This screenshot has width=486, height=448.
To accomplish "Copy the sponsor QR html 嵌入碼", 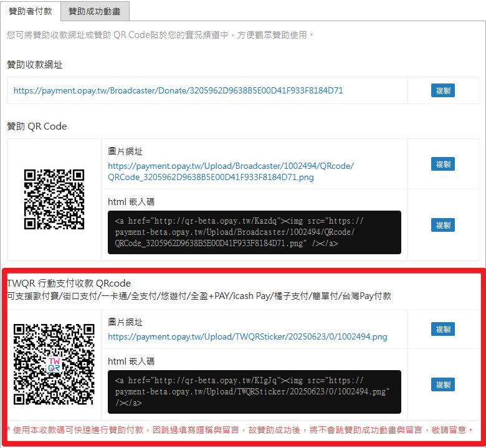I will click(443, 225).
